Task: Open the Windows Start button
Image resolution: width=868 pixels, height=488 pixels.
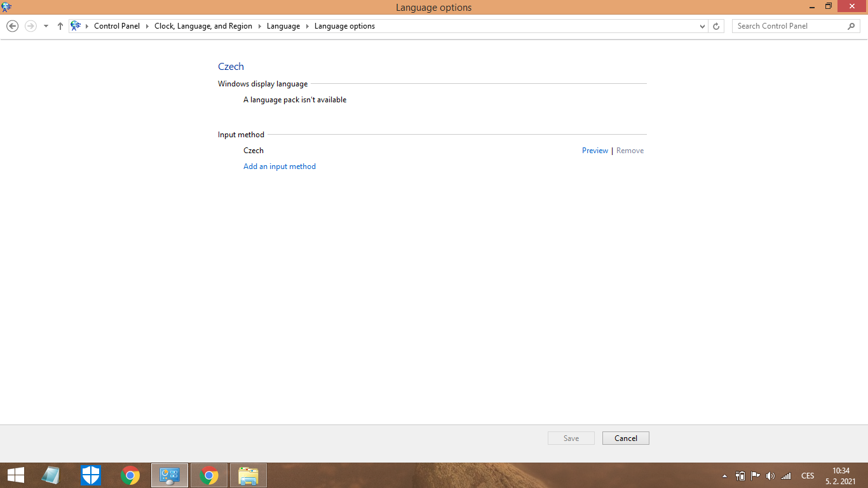Action: pyautogui.click(x=16, y=475)
